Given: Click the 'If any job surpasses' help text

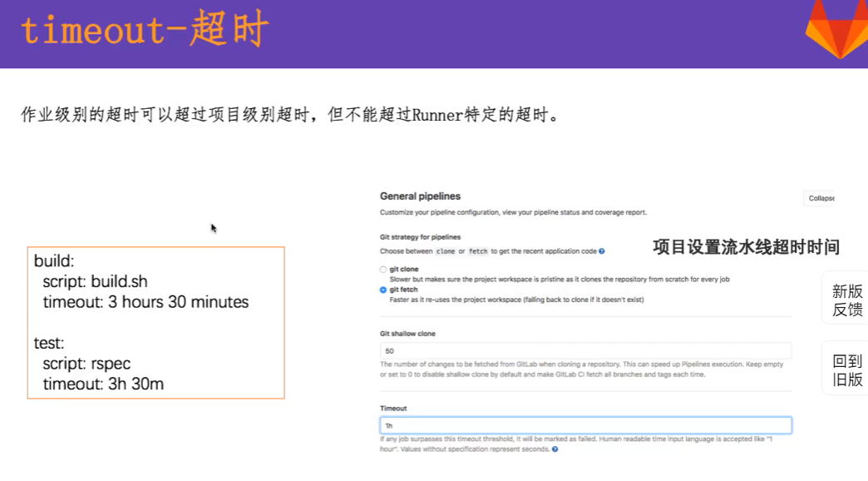Looking at the screenshot, I should coord(575,444).
